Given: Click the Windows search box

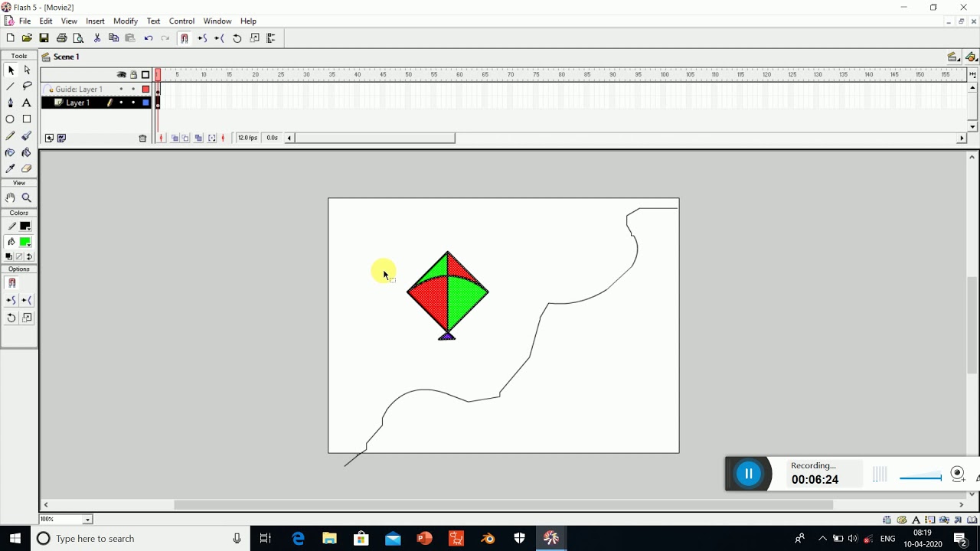Looking at the screenshot, I should click(142, 539).
